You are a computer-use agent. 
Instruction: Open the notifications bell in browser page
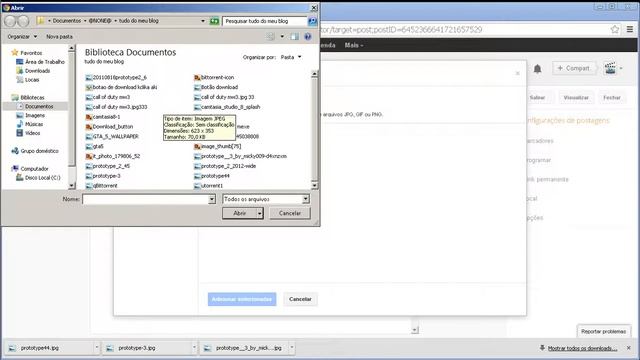coord(538,69)
